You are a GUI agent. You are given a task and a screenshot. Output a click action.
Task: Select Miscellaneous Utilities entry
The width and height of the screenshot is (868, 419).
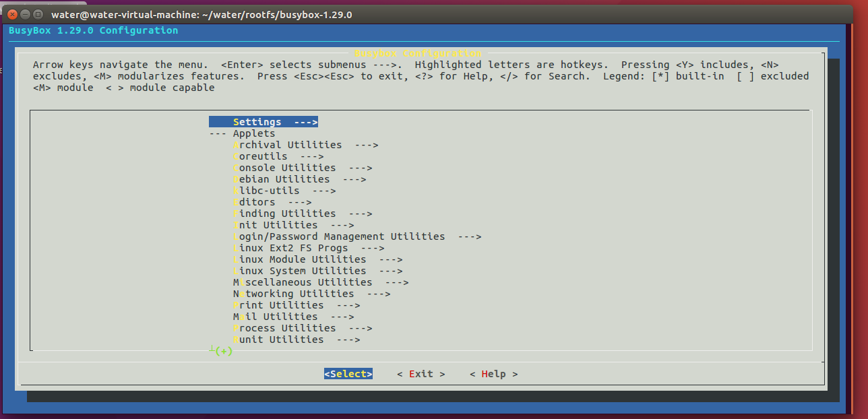(321, 282)
